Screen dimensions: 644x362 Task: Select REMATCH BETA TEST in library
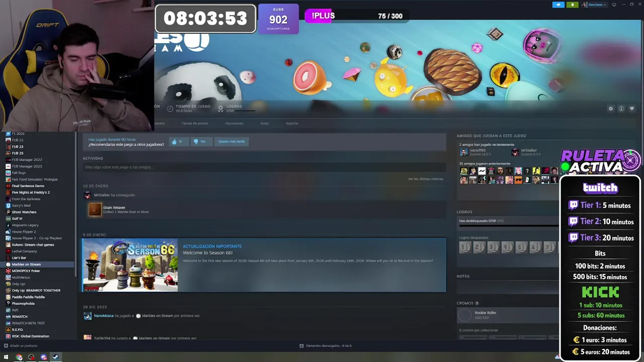point(28,323)
